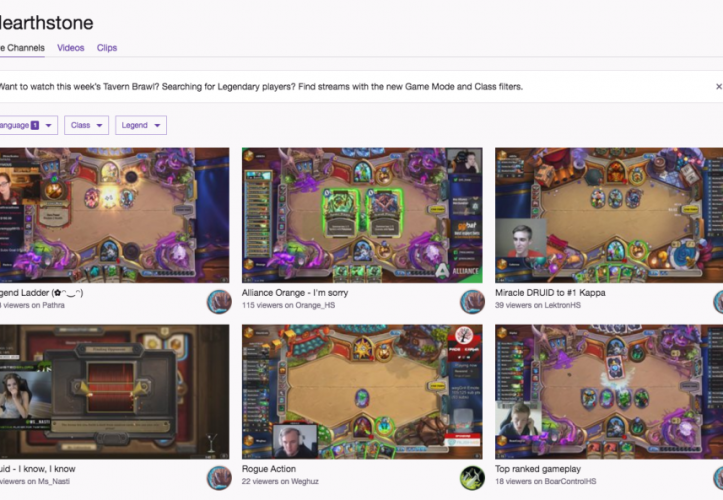The height and width of the screenshot is (500, 723).
Task: Open the Rogue Action stream thumbnail
Action: 362,392
